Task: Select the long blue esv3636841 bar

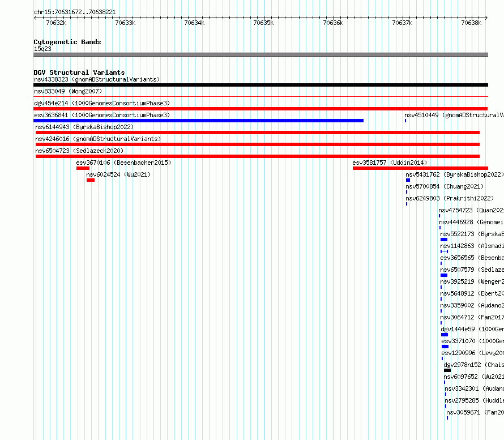Action: coord(198,121)
